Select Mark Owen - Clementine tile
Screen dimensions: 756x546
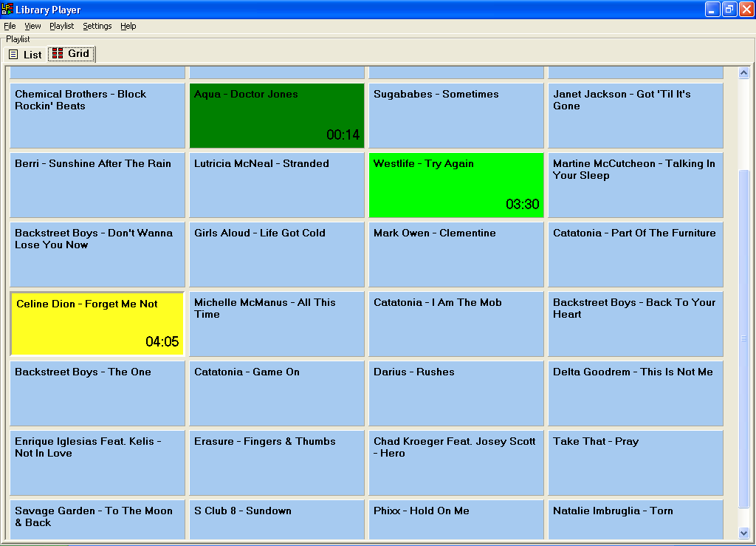coord(456,255)
